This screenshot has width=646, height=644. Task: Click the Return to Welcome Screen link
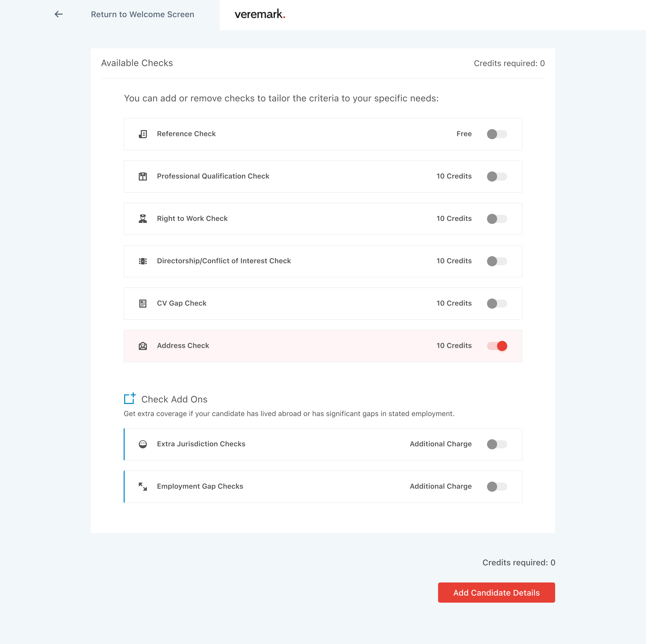coord(142,14)
